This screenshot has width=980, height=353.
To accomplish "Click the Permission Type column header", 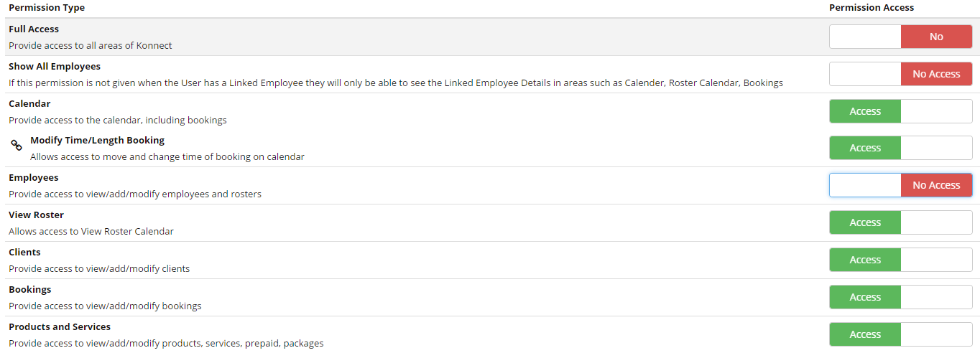I will (x=47, y=8).
